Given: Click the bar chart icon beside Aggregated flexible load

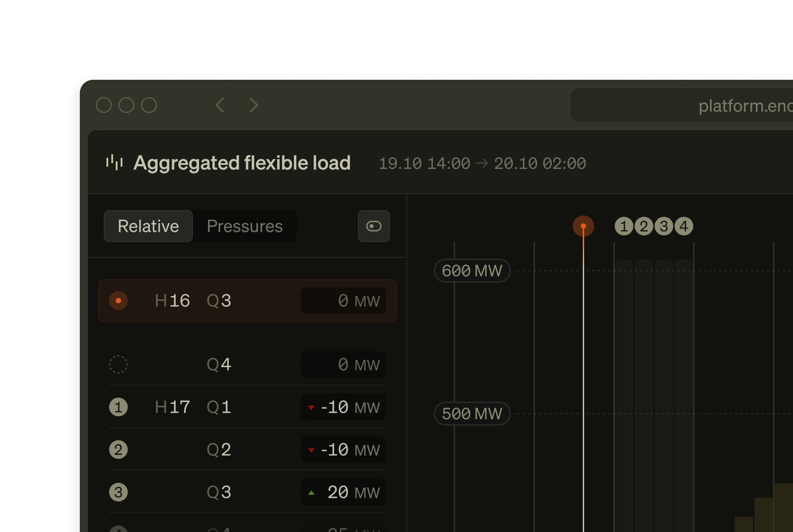Looking at the screenshot, I should pos(115,163).
